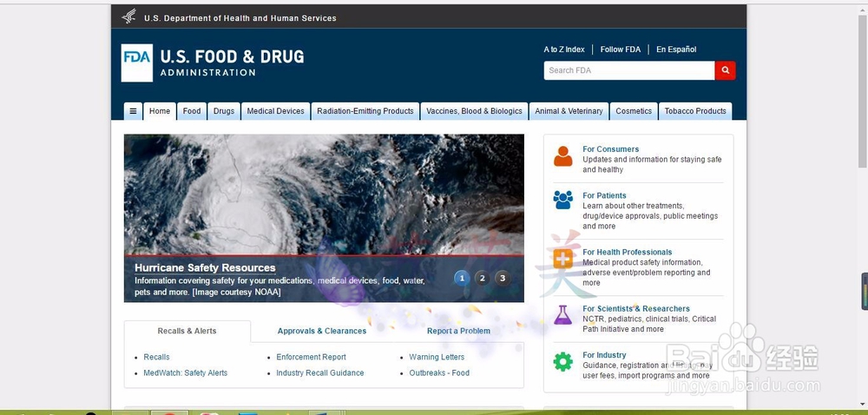Switch to Approvals & Clearances tab
Viewport: 868px width, 415px height.
click(322, 331)
